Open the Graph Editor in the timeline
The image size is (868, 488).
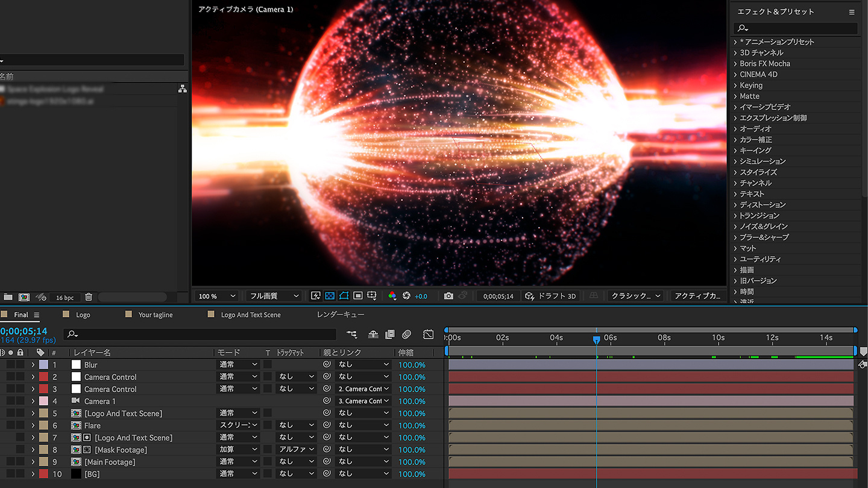click(428, 334)
